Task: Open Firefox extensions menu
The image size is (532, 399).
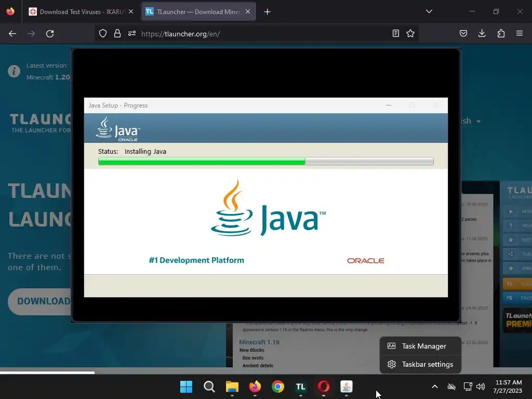Action: pos(501,33)
